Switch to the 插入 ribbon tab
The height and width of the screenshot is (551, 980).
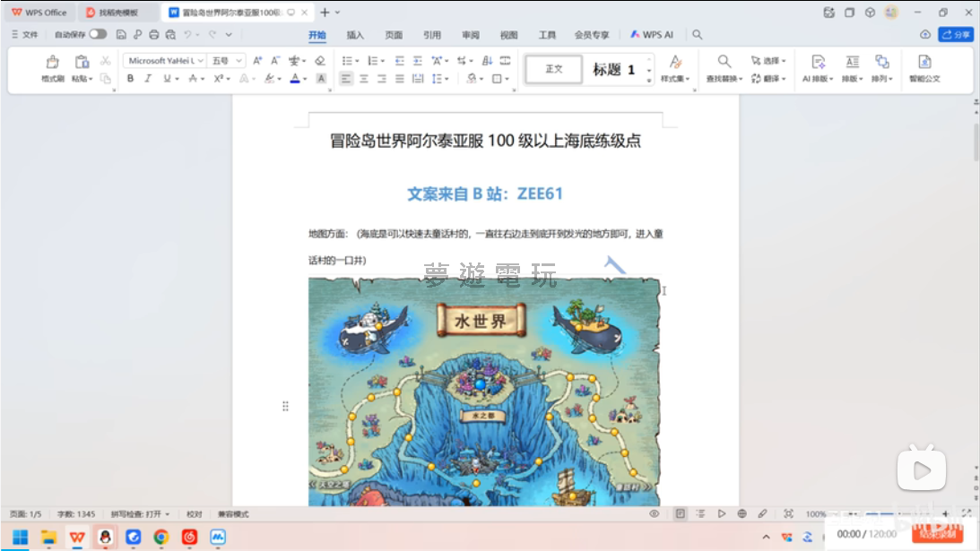[355, 35]
